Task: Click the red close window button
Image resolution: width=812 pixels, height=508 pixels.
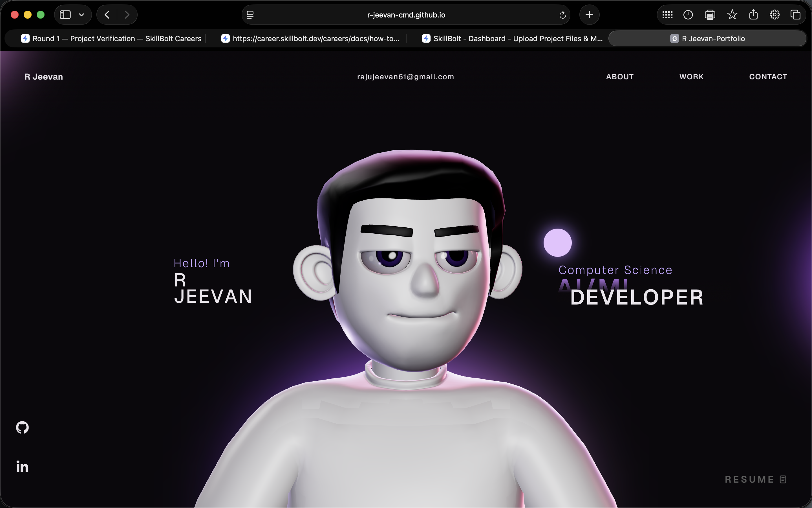Action: click(14, 15)
